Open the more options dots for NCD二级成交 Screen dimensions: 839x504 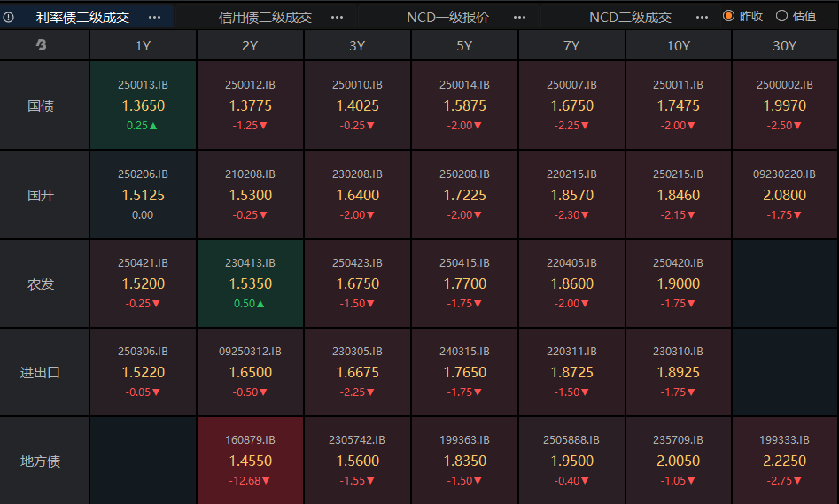(x=702, y=17)
